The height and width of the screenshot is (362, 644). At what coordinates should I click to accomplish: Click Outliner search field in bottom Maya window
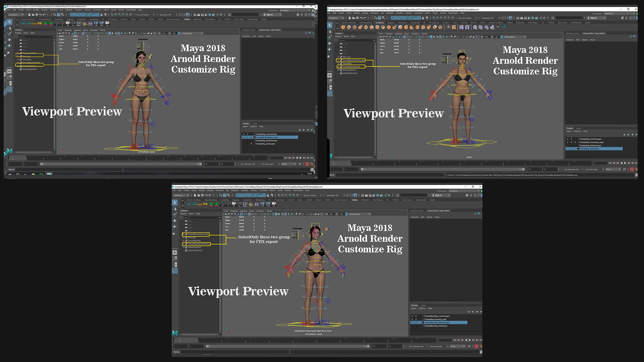(x=202, y=218)
